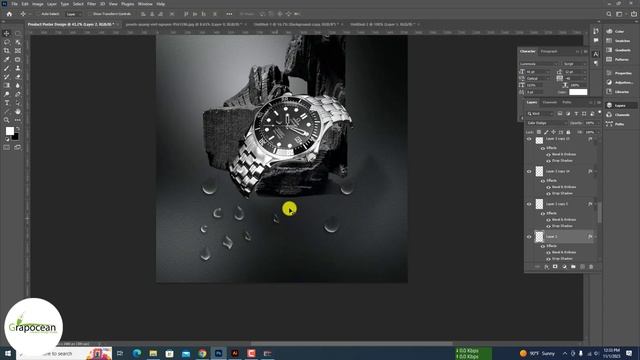
Task: Open the Auto-Select Layer dropdown
Action: pos(73,14)
